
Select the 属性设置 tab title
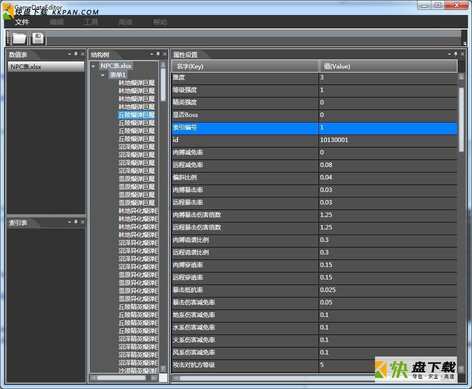coord(185,55)
